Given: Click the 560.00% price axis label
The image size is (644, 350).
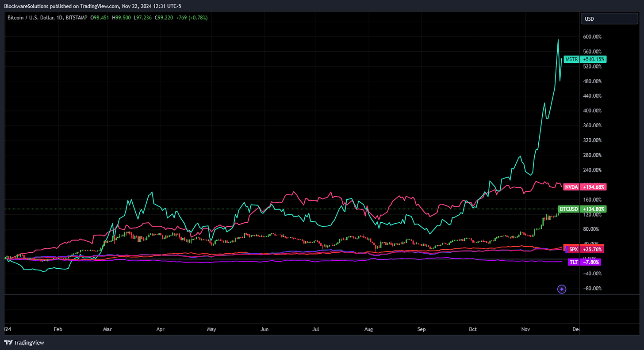Looking at the screenshot, I should [593, 52].
